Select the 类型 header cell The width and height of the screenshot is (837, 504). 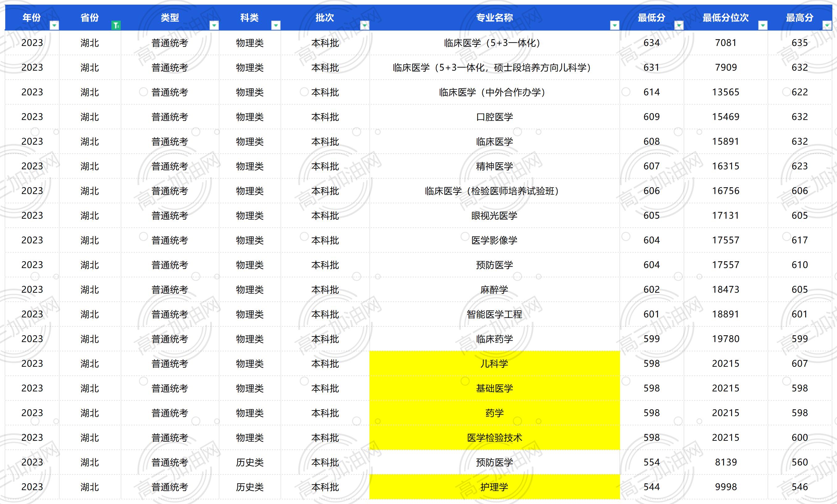click(170, 18)
